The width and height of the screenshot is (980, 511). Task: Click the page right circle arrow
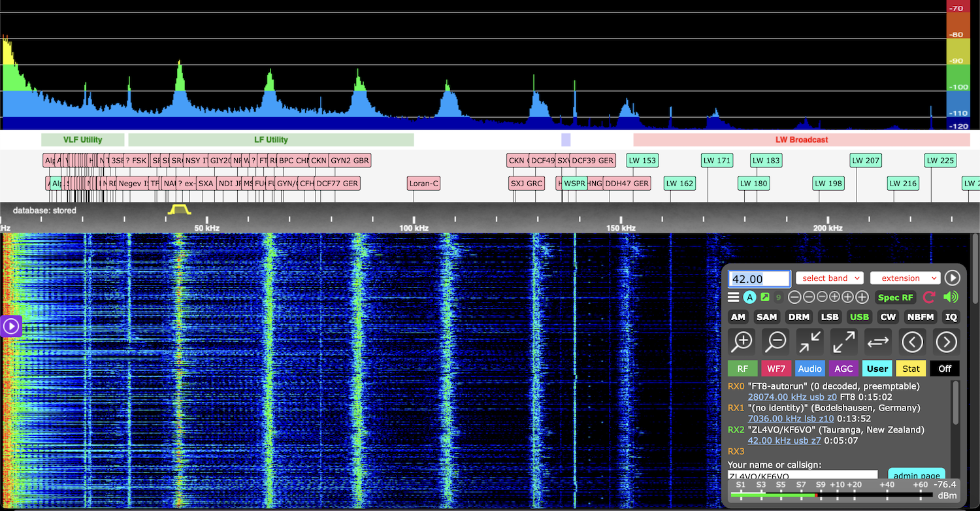[946, 341]
